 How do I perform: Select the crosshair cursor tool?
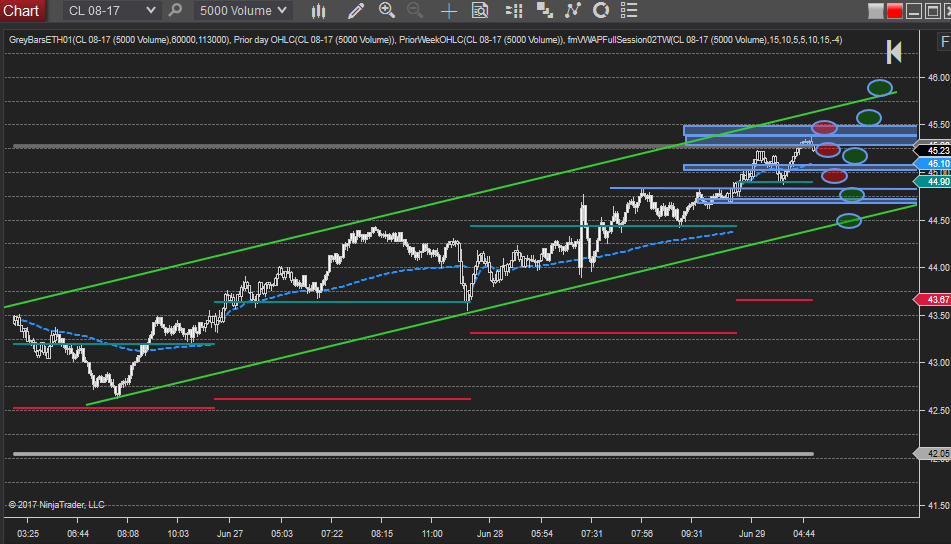pos(449,11)
